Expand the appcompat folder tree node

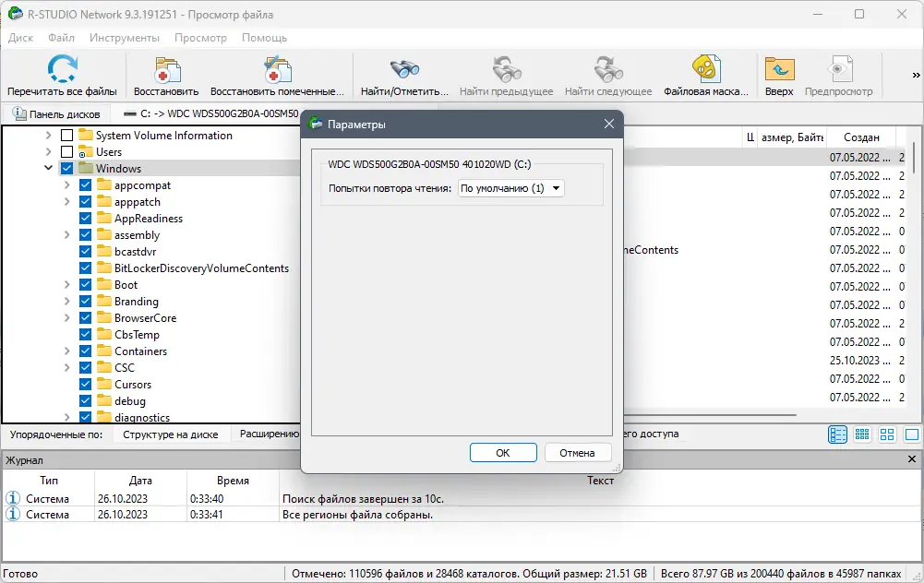tap(66, 184)
